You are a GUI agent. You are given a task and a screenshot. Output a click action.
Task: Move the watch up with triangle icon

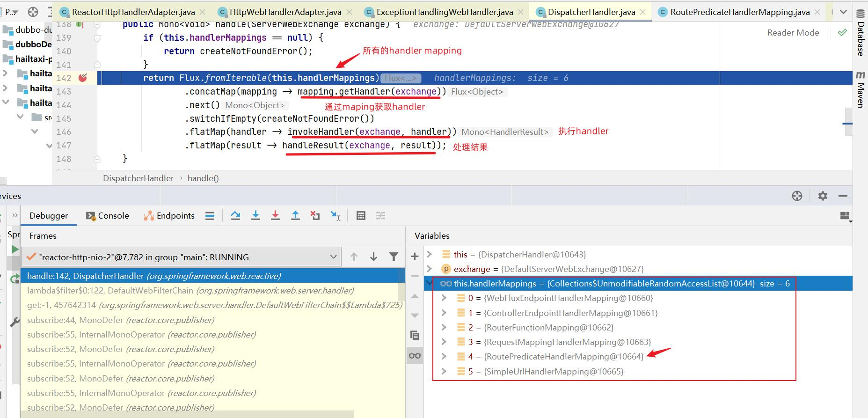pyautogui.click(x=415, y=296)
